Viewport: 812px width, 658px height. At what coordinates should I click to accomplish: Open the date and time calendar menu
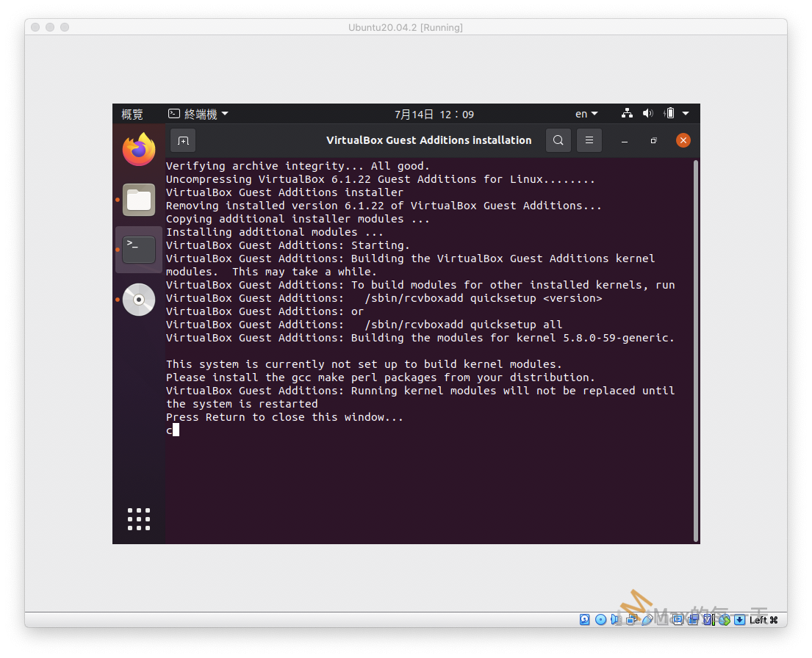pyautogui.click(x=434, y=114)
